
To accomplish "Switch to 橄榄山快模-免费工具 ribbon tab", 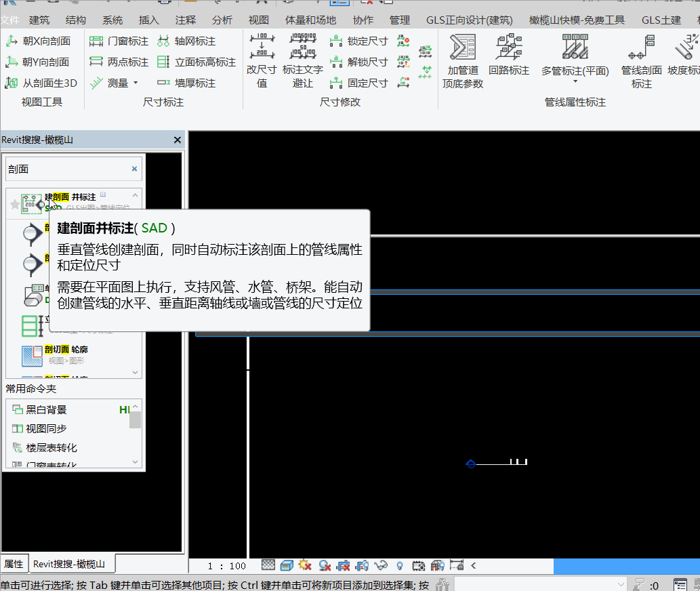I will (577, 20).
